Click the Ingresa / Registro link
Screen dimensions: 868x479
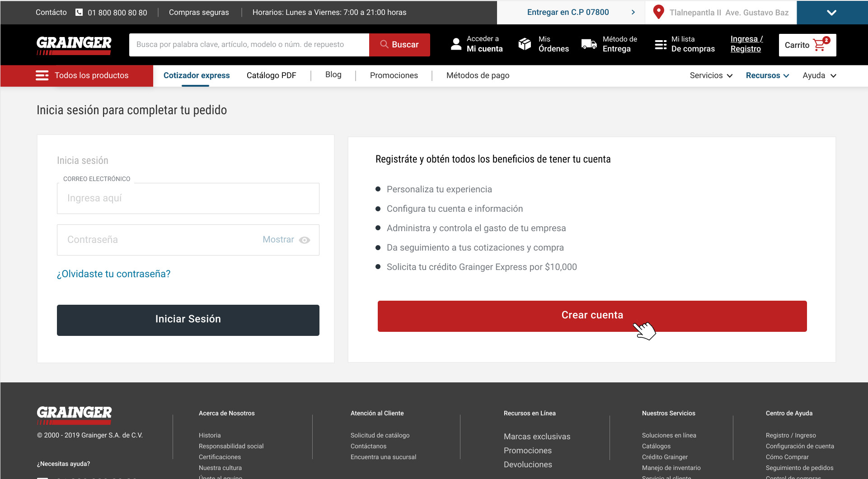pyautogui.click(x=746, y=44)
